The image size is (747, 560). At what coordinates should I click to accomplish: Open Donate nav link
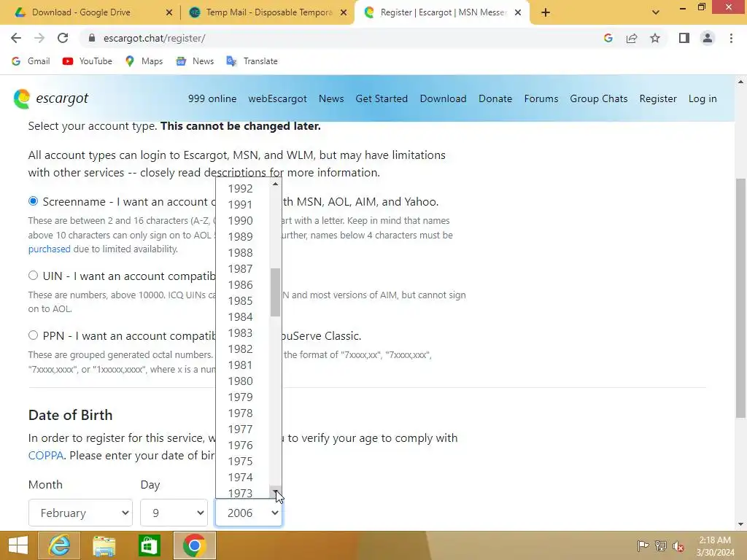495,98
